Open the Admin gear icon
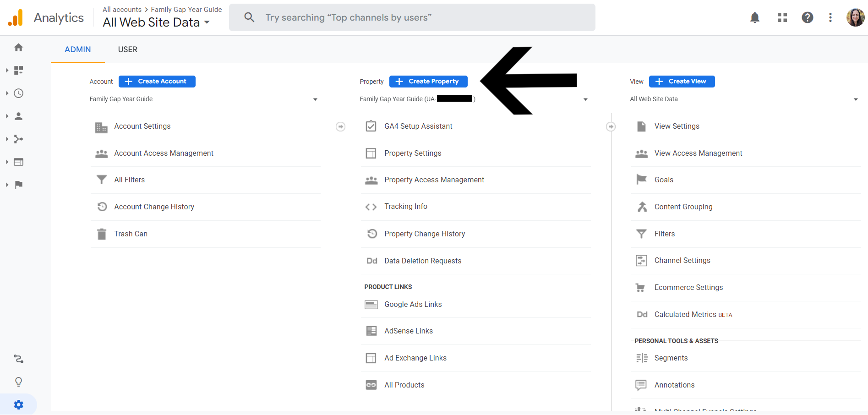This screenshot has width=868, height=415. tap(18, 404)
